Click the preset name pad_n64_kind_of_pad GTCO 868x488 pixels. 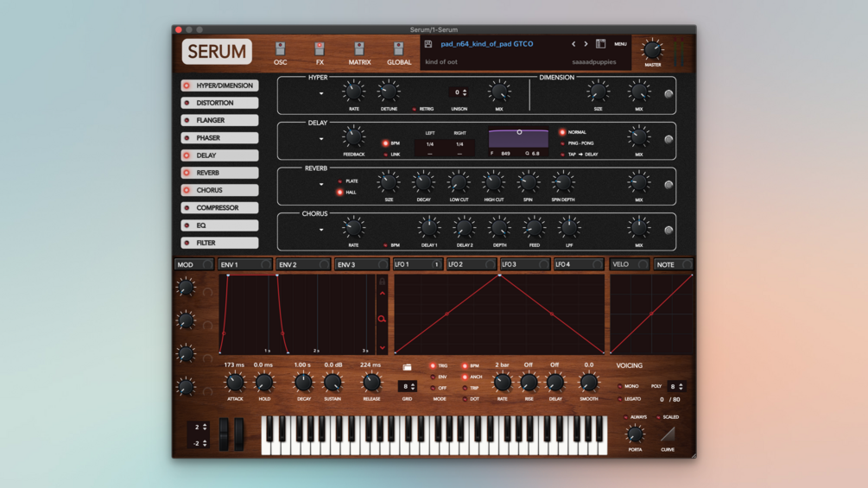pyautogui.click(x=486, y=44)
